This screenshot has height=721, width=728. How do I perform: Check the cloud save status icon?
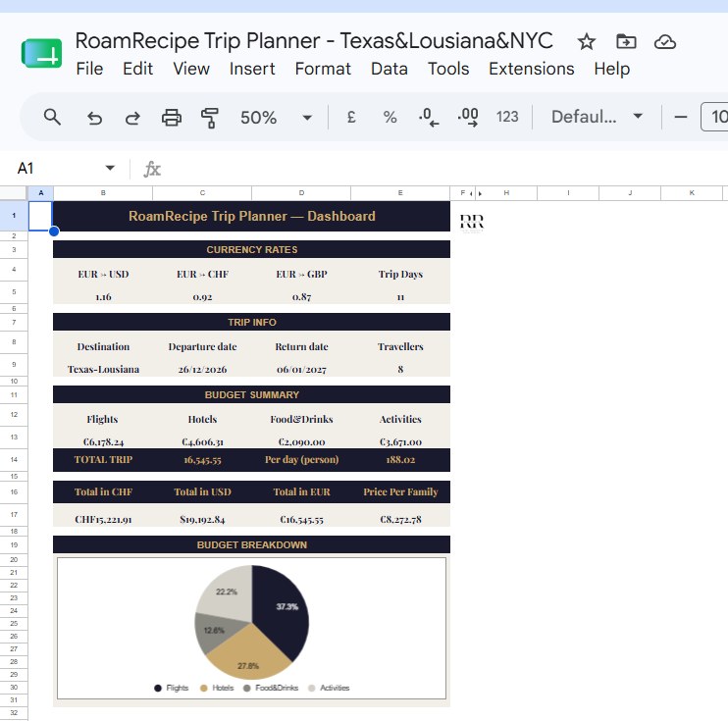point(665,42)
